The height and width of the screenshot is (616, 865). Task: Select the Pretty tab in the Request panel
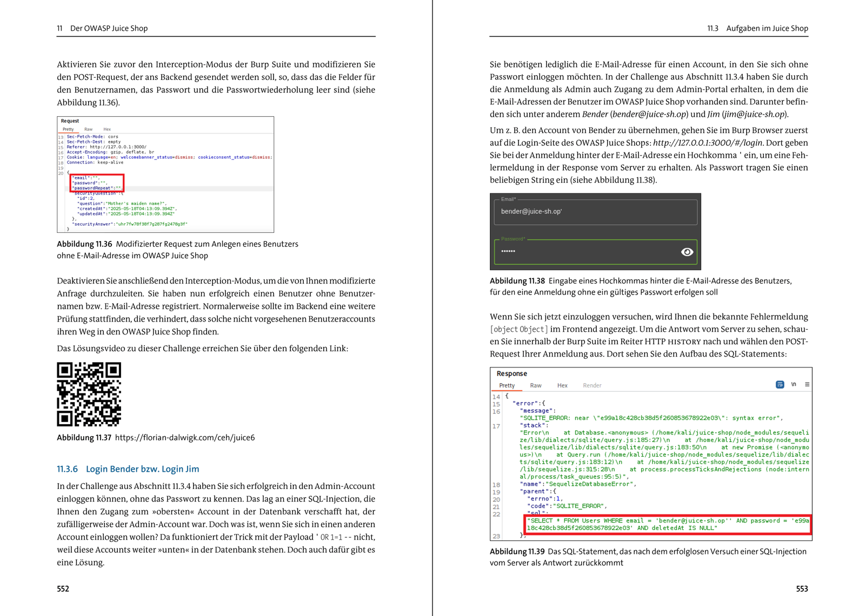click(x=68, y=130)
